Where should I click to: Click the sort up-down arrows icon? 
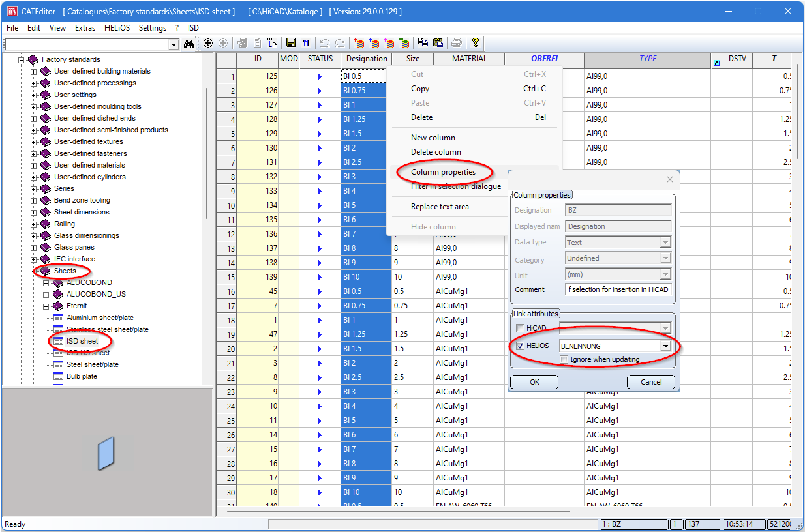(x=307, y=43)
